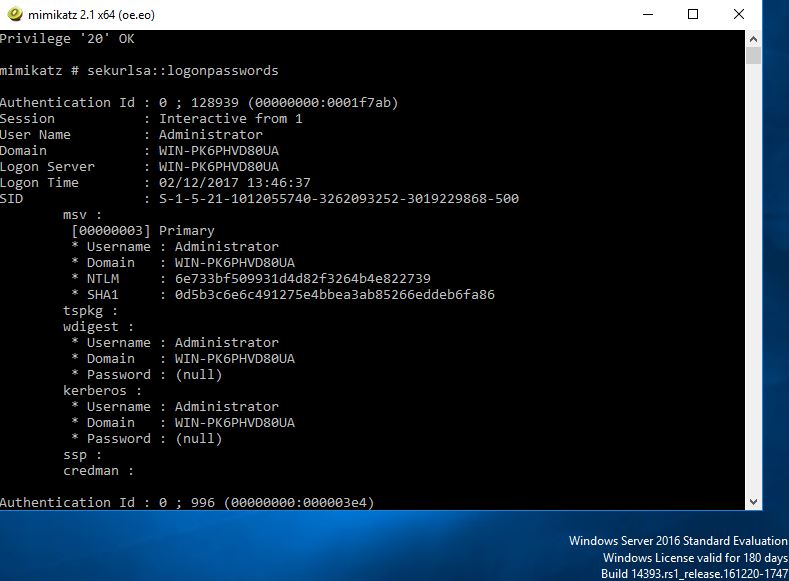
Task: Click the kerberos Password (null) value
Action: 198,439
